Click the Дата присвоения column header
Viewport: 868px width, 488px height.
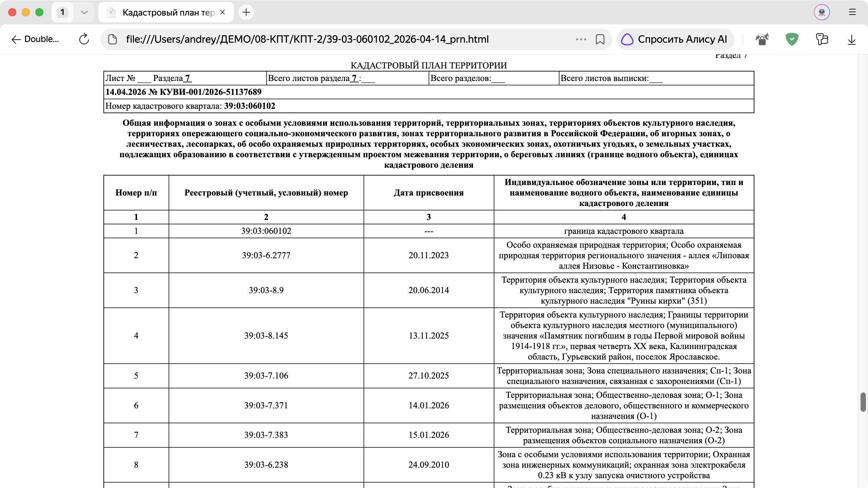[429, 192]
